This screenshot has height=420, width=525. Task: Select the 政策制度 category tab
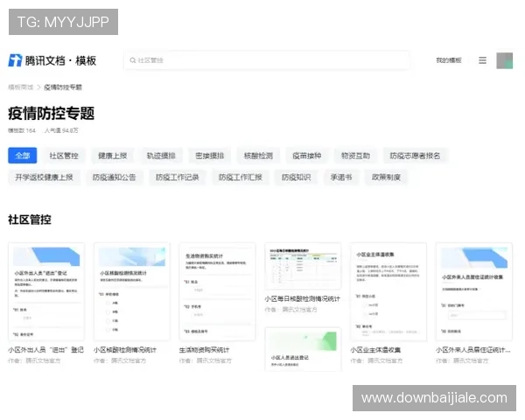tap(386, 177)
